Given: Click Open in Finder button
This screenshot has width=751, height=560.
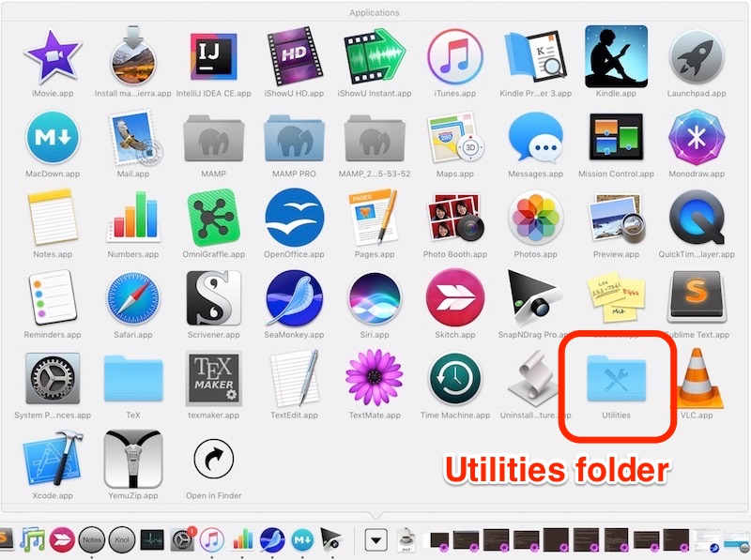Looking at the screenshot, I should (x=214, y=459).
